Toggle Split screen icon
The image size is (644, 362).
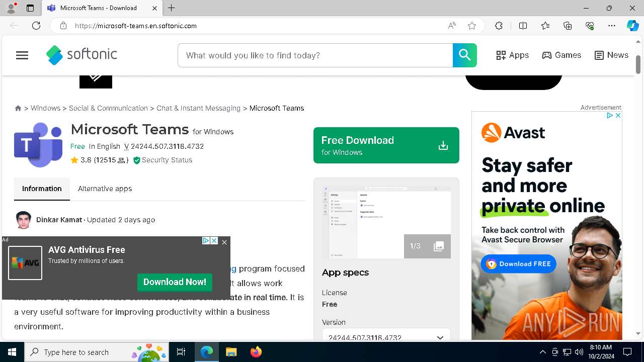523,26
